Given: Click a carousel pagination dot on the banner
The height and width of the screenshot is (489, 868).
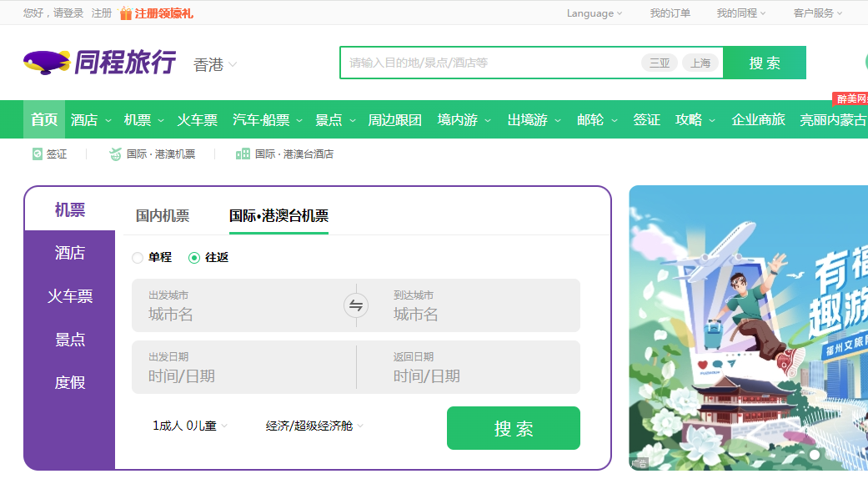Looking at the screenshot, I should [x=815, y=453].
